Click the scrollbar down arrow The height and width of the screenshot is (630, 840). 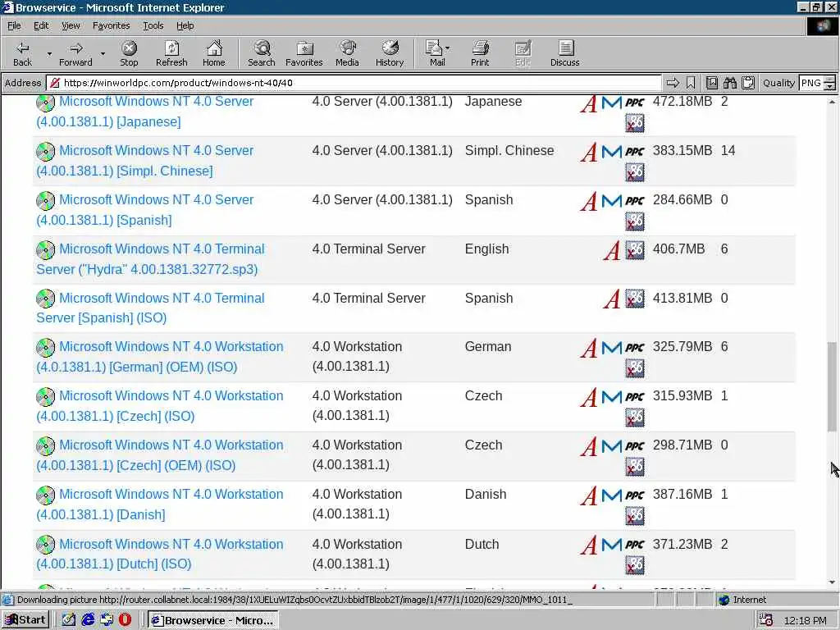832,582
